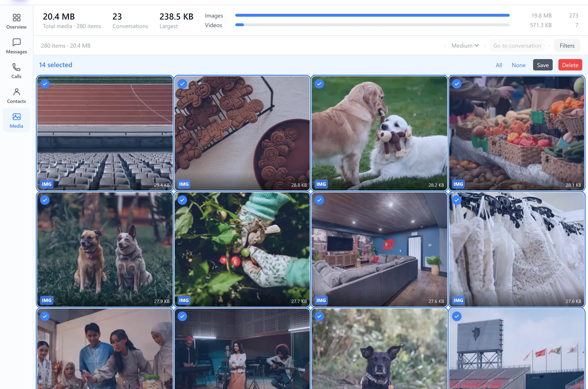The height and width of the screenshot is (389, 588).
Task: Select the Media picture icon in sidebar
Action: point(16,117)
